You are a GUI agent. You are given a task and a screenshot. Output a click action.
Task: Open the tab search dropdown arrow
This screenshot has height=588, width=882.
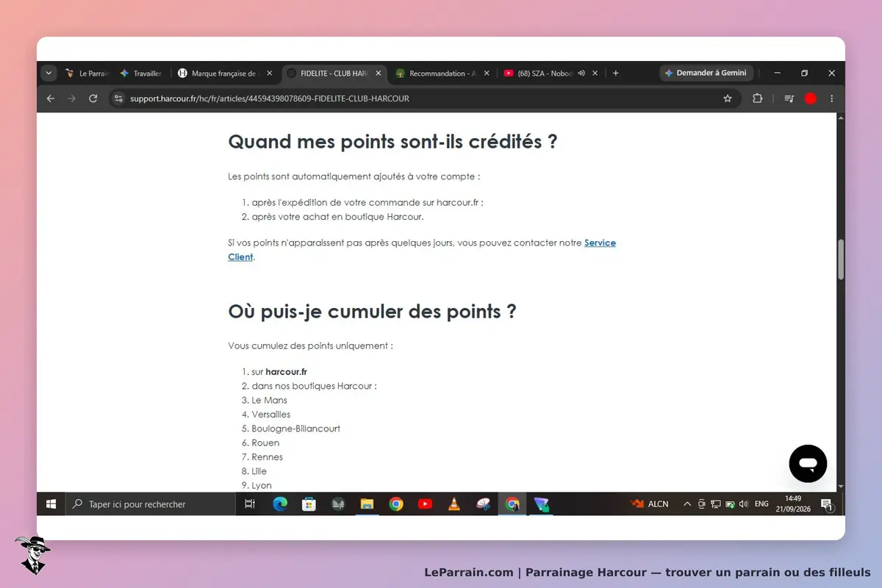pos(49,73)
